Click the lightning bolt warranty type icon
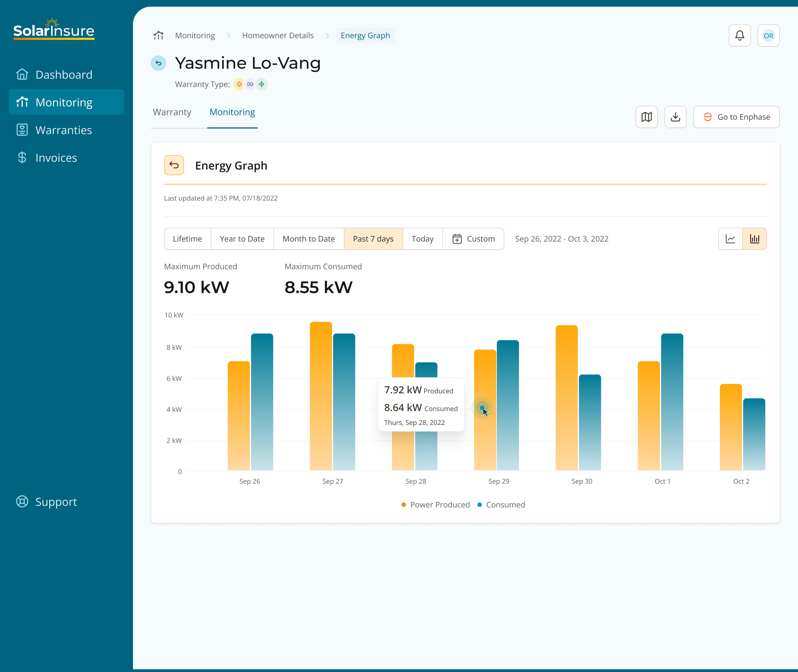The image size is (798, 672). coord(262,84)
